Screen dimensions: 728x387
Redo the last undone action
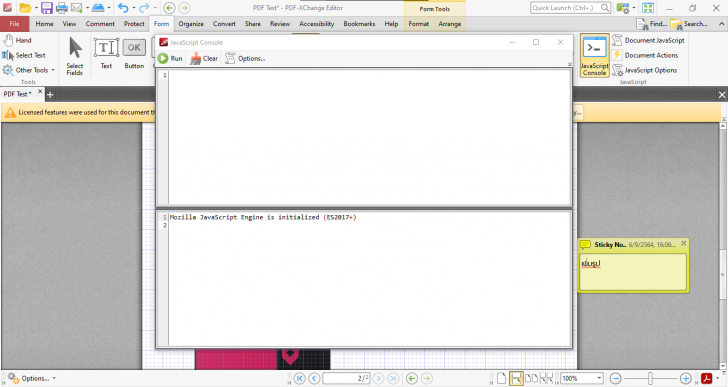[144, 8]
